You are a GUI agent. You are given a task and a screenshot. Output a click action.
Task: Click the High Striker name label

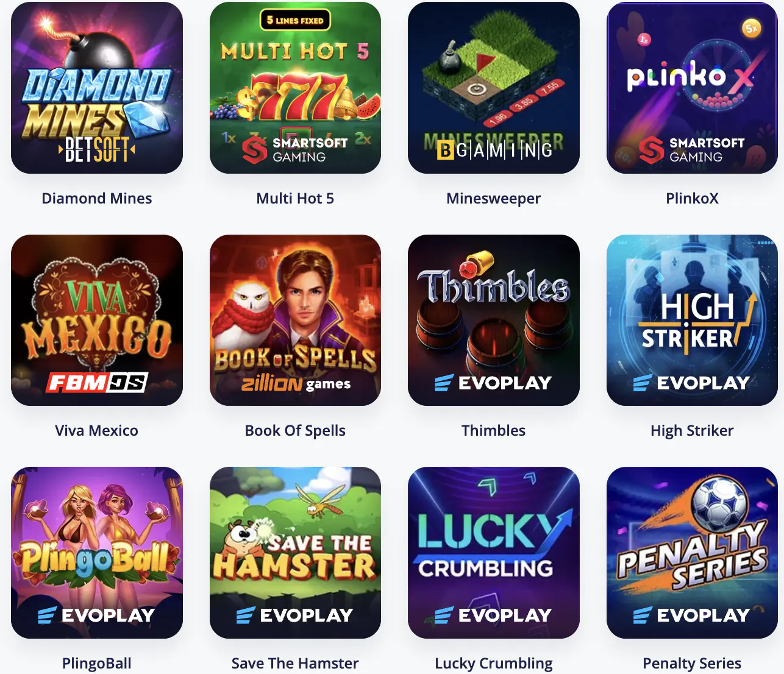point(692,431)
